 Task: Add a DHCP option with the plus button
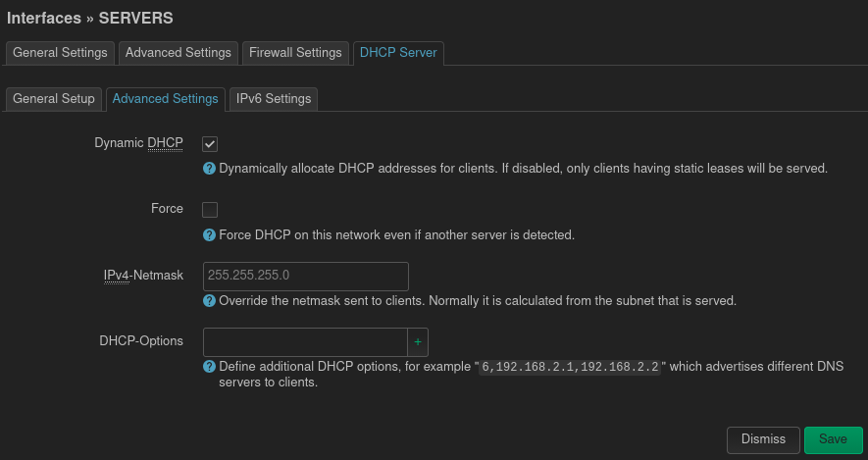418,342
